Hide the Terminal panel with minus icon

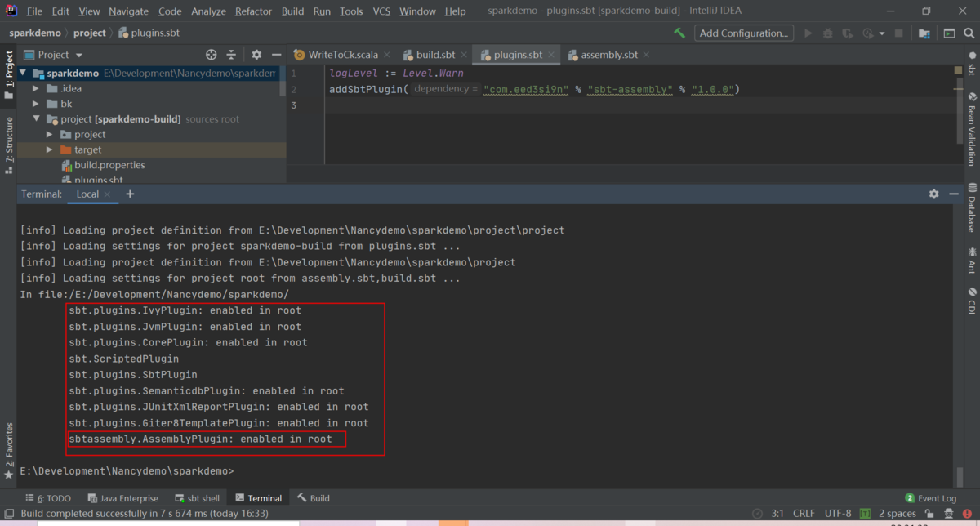click(954, 194)
